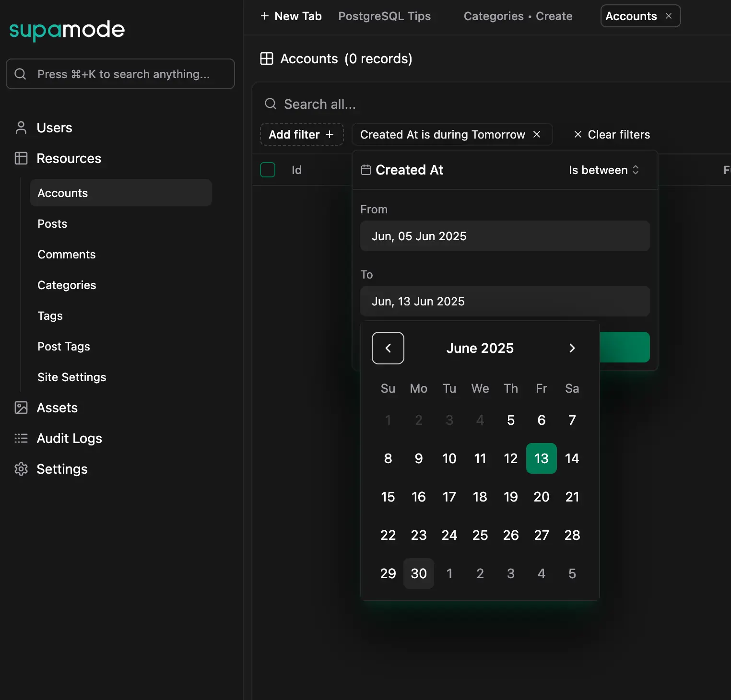The height and width of the screenshot is (700, 731).
Task: Click the Resources table icon
Action: click(21, 158)
